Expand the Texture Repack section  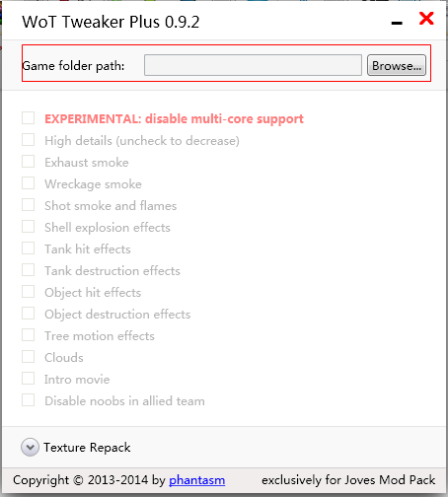30,447
